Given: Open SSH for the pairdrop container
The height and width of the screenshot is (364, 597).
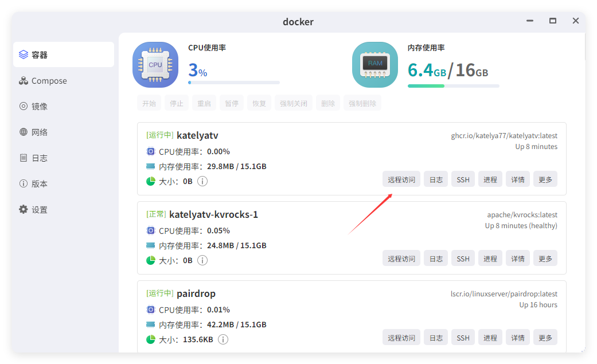Looking at the screenshot, I should 463,337.
